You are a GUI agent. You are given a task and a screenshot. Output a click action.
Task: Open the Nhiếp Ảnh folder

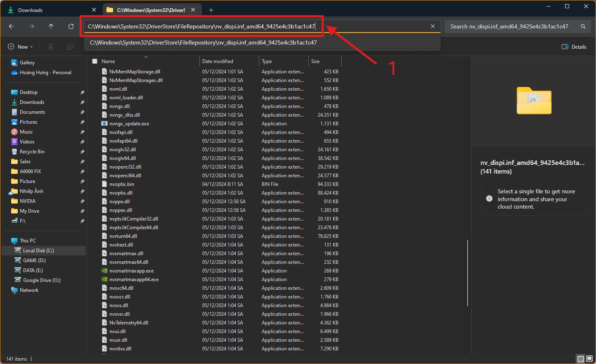click(x=31, y=191)
